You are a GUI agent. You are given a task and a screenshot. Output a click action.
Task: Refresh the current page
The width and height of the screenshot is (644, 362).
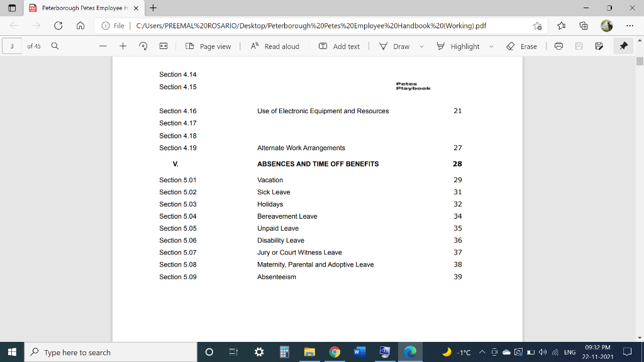(58, 26)
